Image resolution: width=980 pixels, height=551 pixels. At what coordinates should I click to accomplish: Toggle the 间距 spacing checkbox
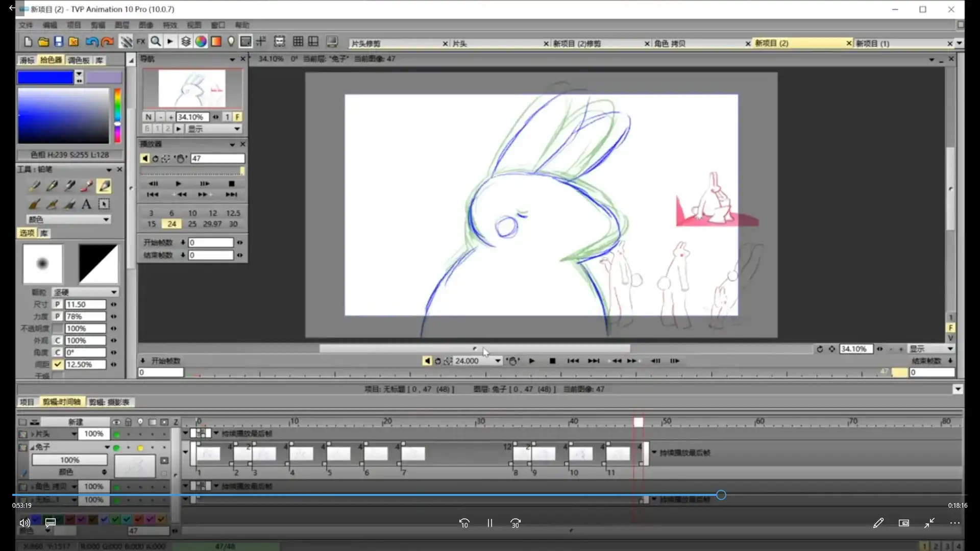tap(58, 364)
